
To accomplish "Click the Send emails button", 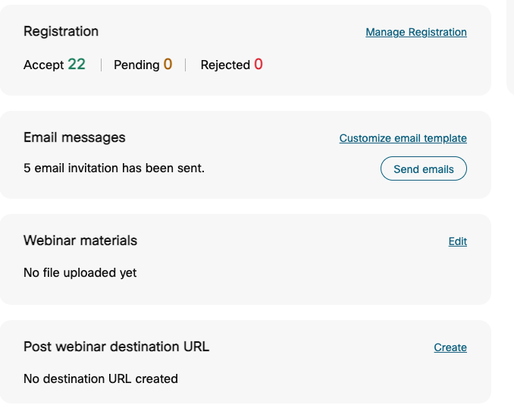I will pyautogui.click(x=423, y=169).
